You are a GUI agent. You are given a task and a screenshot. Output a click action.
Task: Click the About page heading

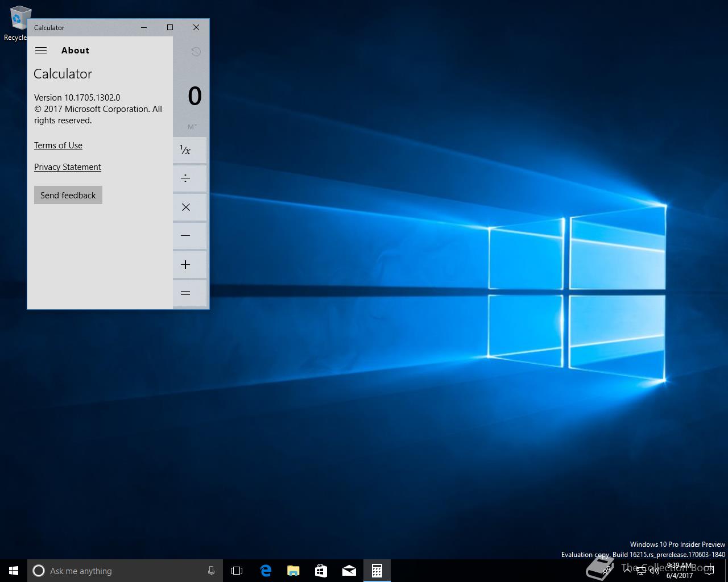coord(75,51)
